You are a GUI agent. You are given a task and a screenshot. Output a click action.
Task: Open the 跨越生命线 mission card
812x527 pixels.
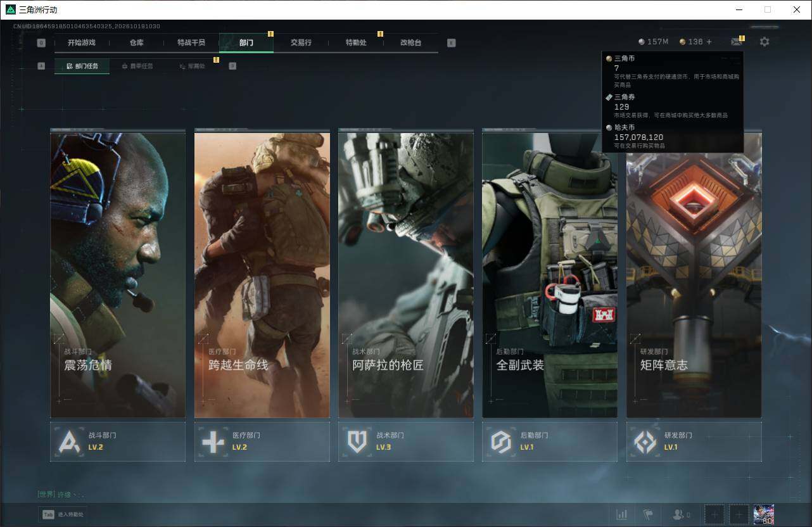coord(262,274)
